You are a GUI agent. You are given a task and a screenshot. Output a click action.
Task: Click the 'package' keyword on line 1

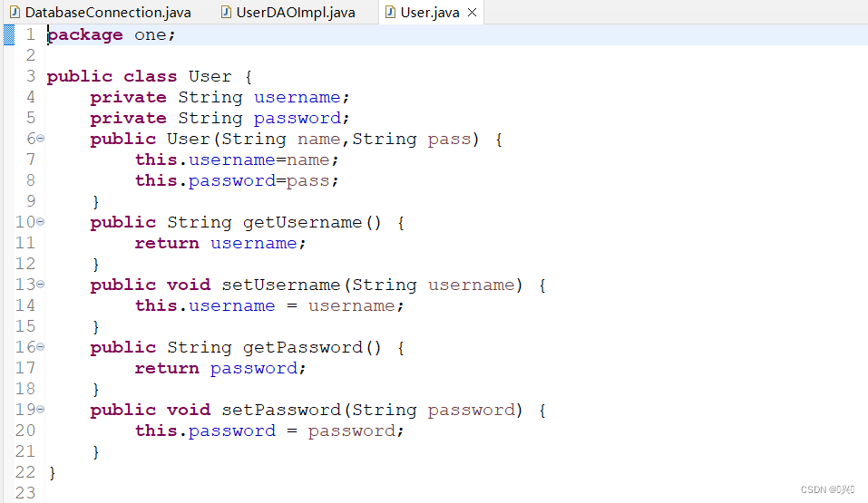click(x=85, y=35)
